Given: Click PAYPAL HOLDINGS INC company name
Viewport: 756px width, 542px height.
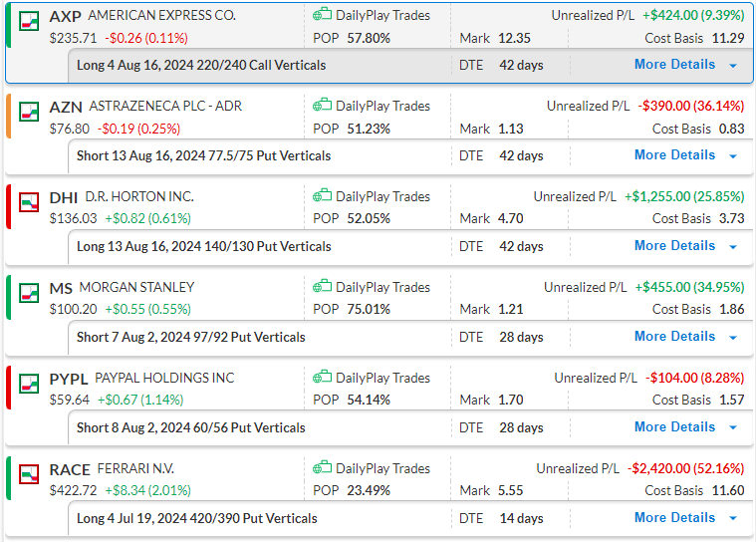Looking at the screenshot, I should [x=164, y=378].
